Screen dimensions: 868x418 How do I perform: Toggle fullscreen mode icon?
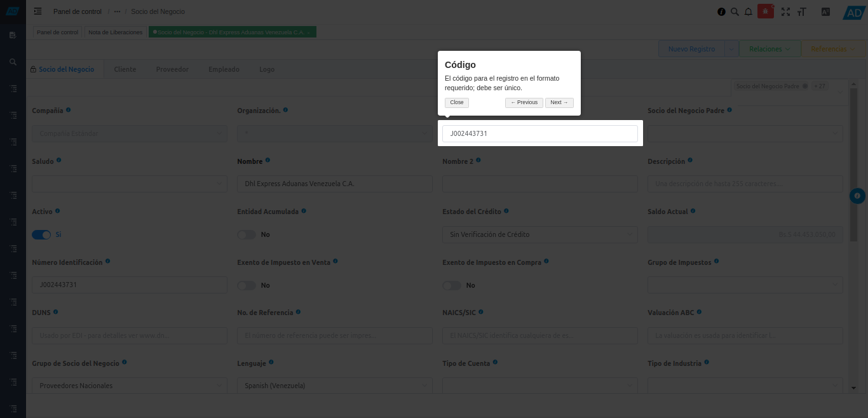point(785,11)
